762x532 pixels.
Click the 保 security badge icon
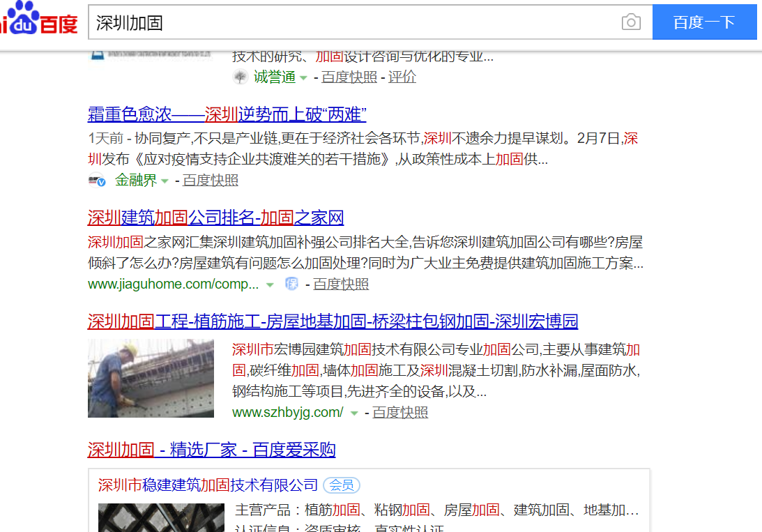[291, 284]
